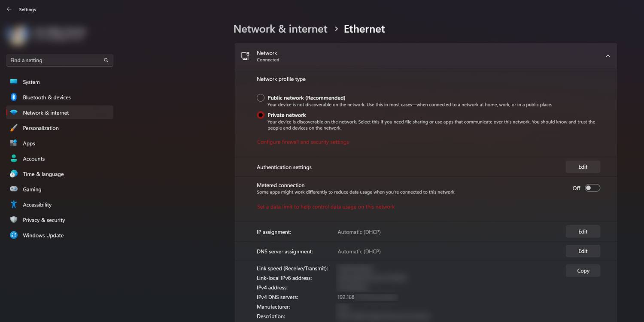The height and width of the screenshot is (322, 644).
Task: Click the Privacy & security shield icon
Action: (14, 220)
